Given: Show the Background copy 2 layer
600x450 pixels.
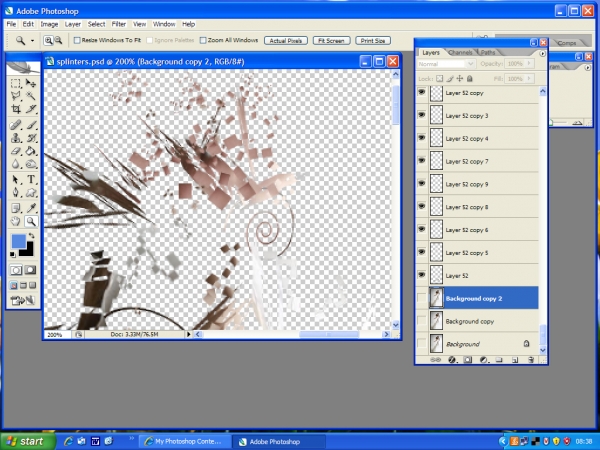Looking at the screenshot, I should click(421, 298).
